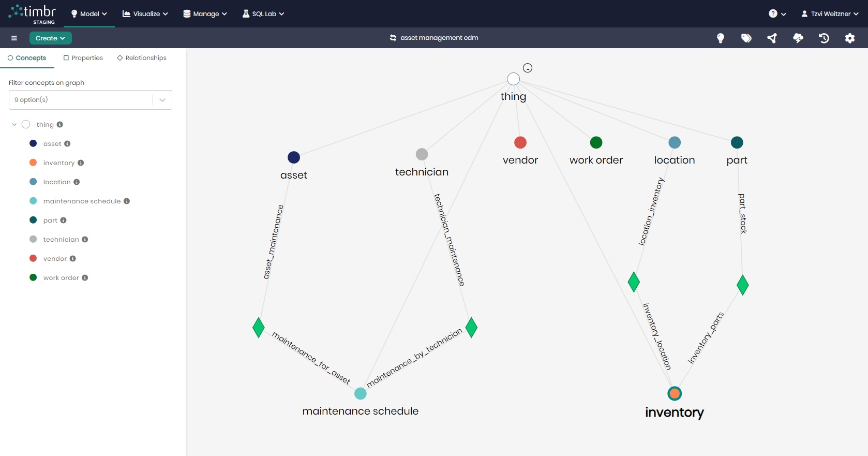Click the inventory_location edge label

click(657, 336)
